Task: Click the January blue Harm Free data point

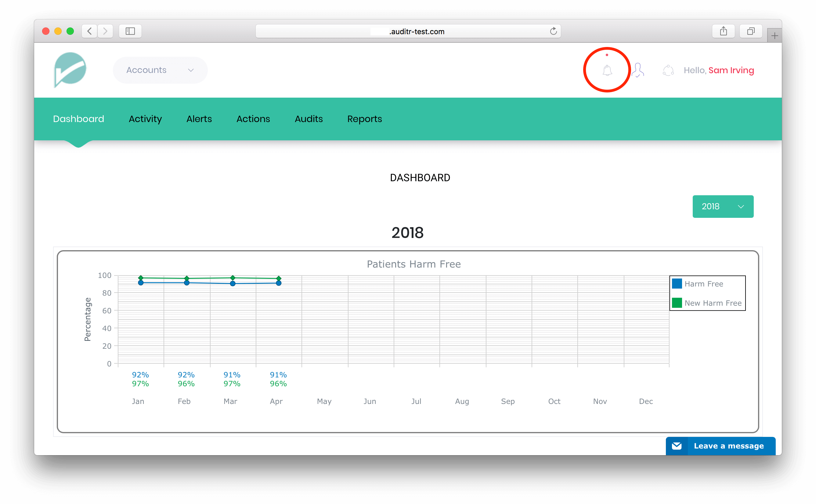Action: pos(141,283)
